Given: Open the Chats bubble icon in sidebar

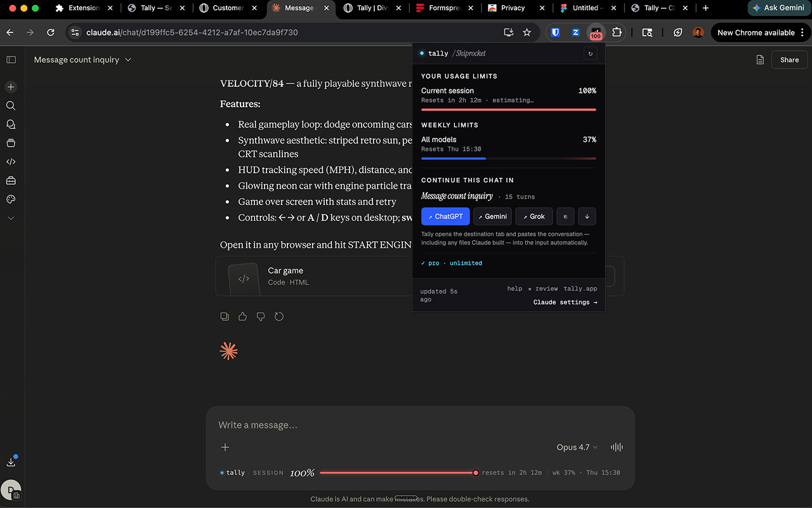Looking at the screenshot, I should (x=11, y=124).
